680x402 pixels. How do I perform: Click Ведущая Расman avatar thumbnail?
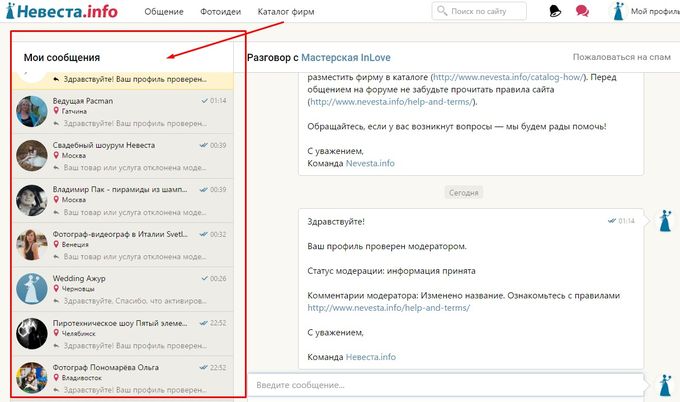pos(32,111)
